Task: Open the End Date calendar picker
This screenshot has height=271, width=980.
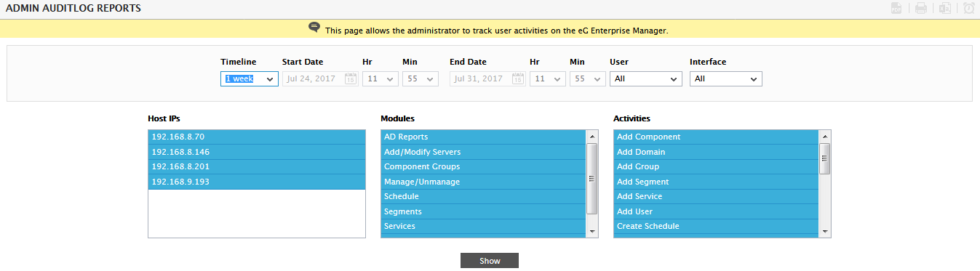Action: coord(517,78)
